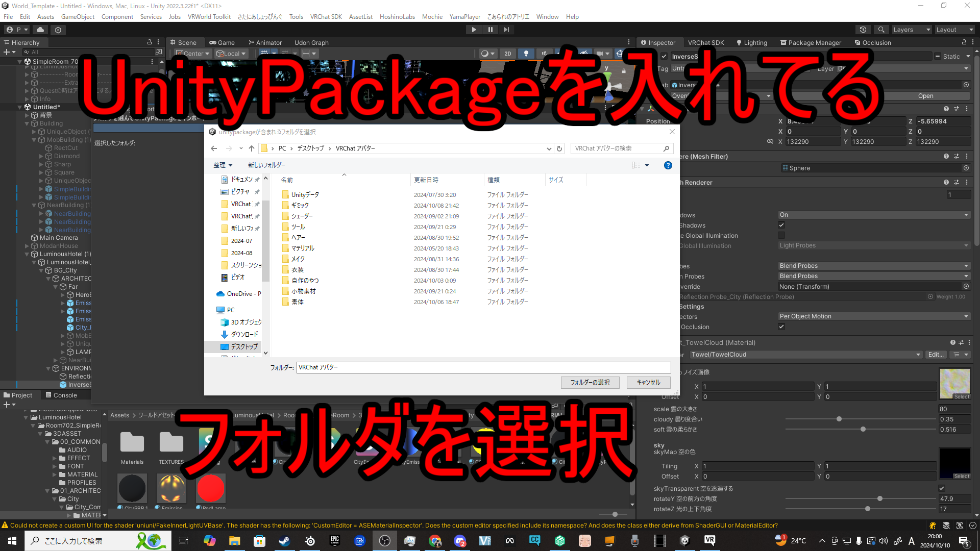The image size is (980, 551).
Task: Open the Cast Shadows dropdown set to On
Action: [x=873, y=214]
